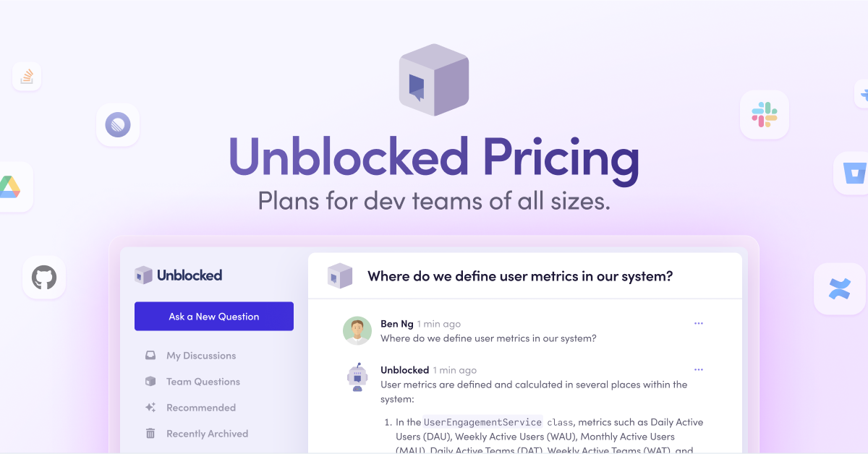Screen dimensions: 868x454
Task: Click the book icon next to My Discussions
Action: click(x=150, y=355)
